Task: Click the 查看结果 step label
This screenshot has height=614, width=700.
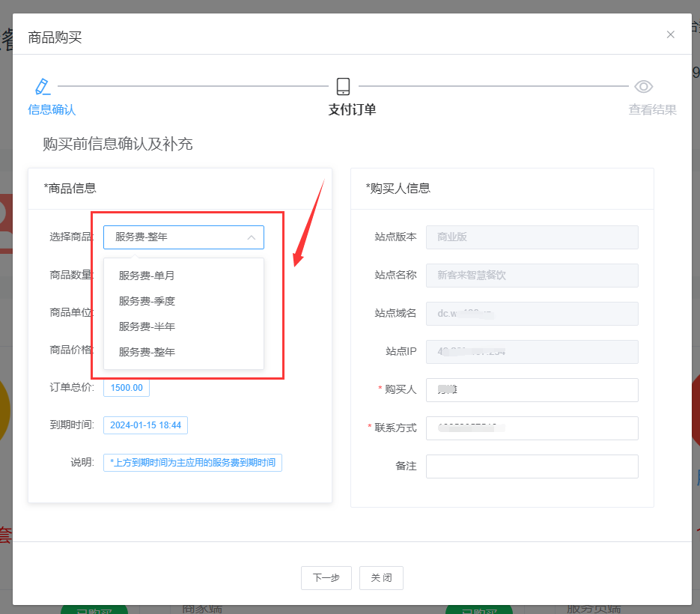Action: click(652, 109)
